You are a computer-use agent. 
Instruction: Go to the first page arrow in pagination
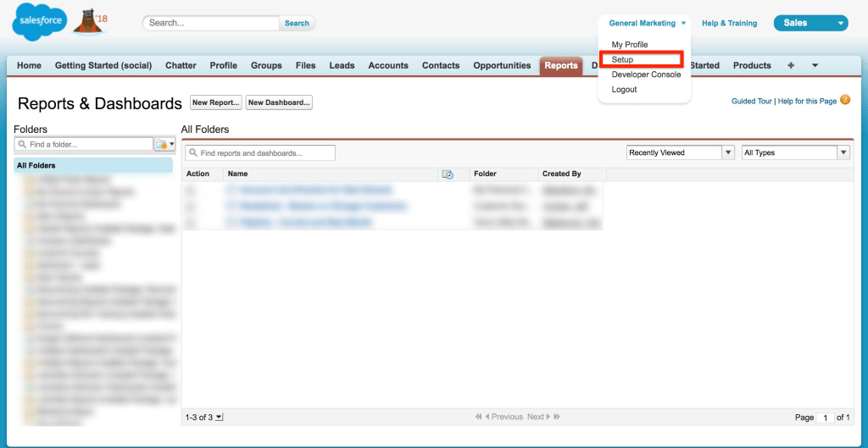pos(478,417)
